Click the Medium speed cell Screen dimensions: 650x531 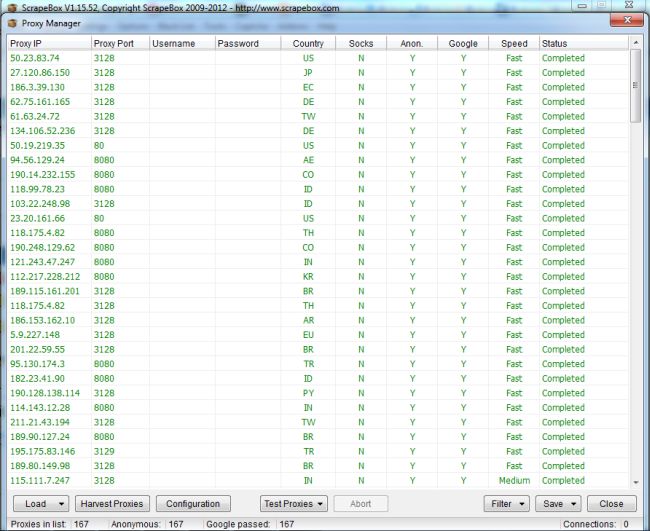coord(514,480)
